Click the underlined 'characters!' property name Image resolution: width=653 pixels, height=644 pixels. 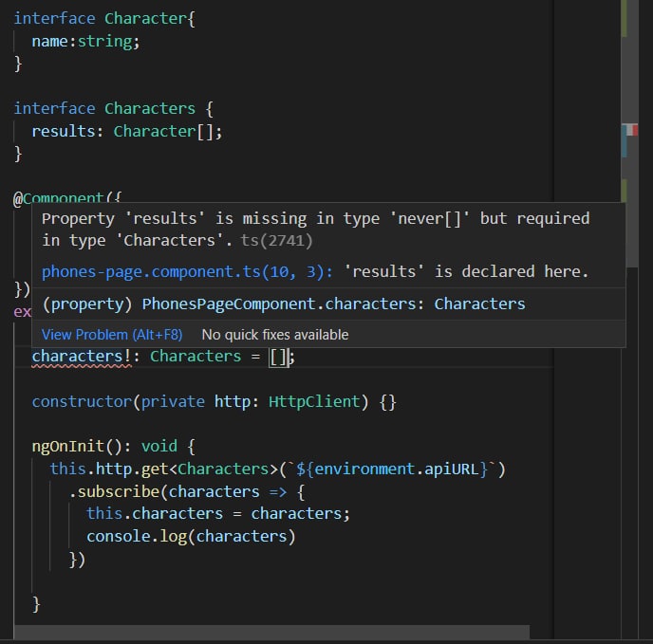(x=82, y=357)
